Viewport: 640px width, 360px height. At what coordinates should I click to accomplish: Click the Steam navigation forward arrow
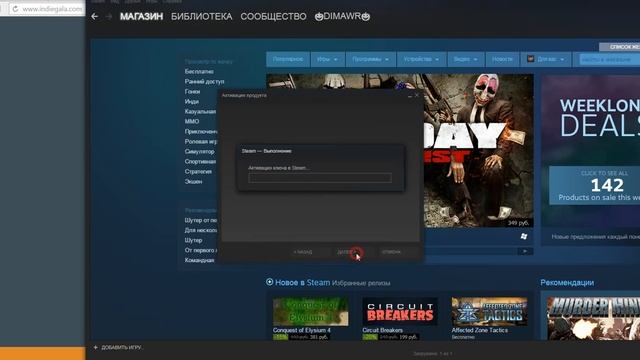[109, 16]
